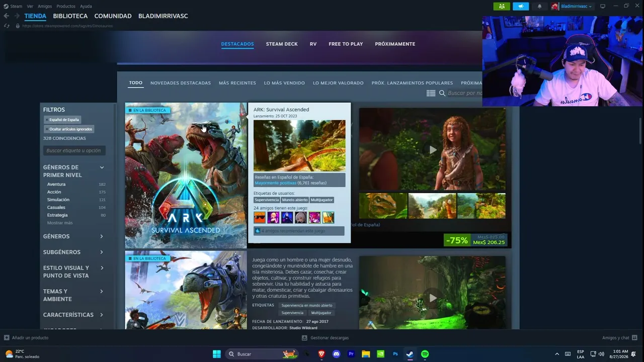Filter by Estrategia genre
This screenshot has width=644, height=362.
(57, 215)
